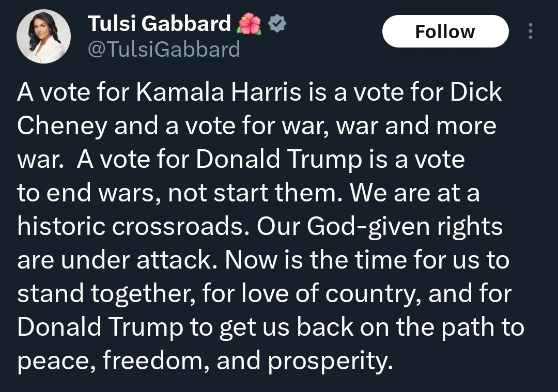The image size is (558, 392).
Task: Click the @TulsiGabbard handle
Action: (164, 50)
